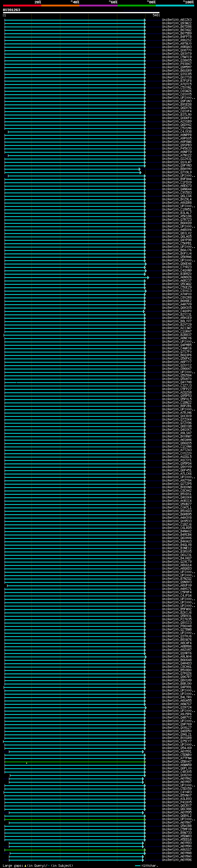Select hit label UniRef100_B8AYH0
The width and height of the screenshot is (197, 868).
coord(177,169)
